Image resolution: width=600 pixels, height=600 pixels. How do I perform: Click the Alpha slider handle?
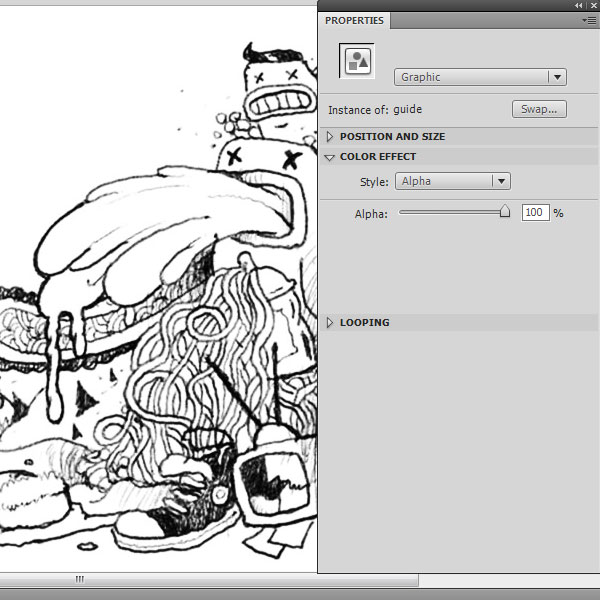pos(505,211)
